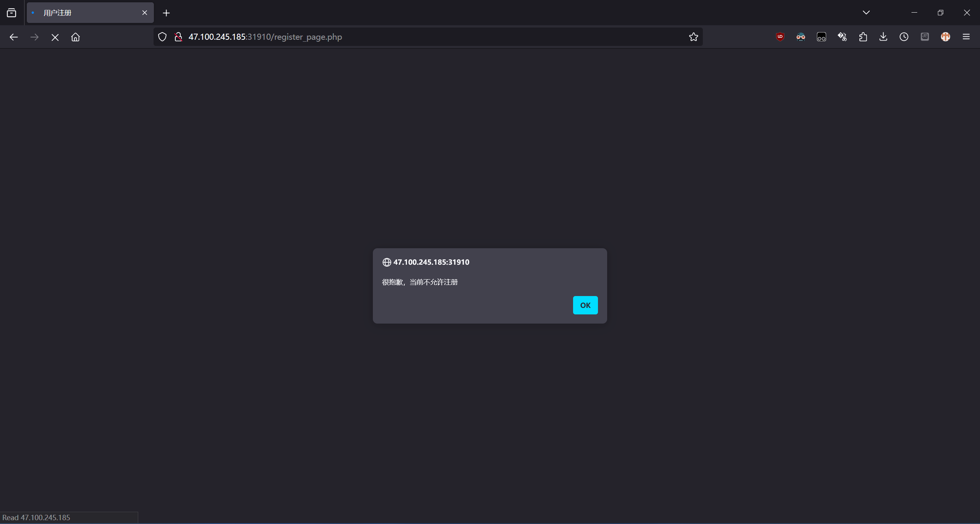Open the Extensions puzzle-piece menu
The image size is (980, 524).
863,37
